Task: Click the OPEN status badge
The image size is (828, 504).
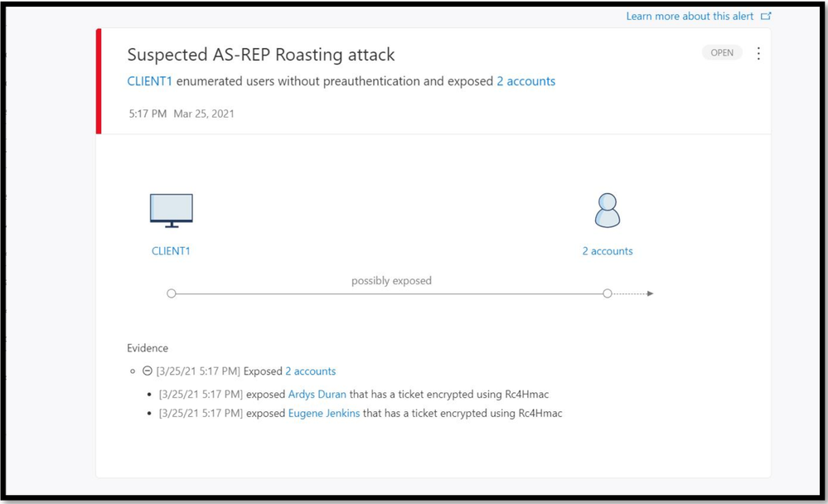Action: click(x=722, y=52)
